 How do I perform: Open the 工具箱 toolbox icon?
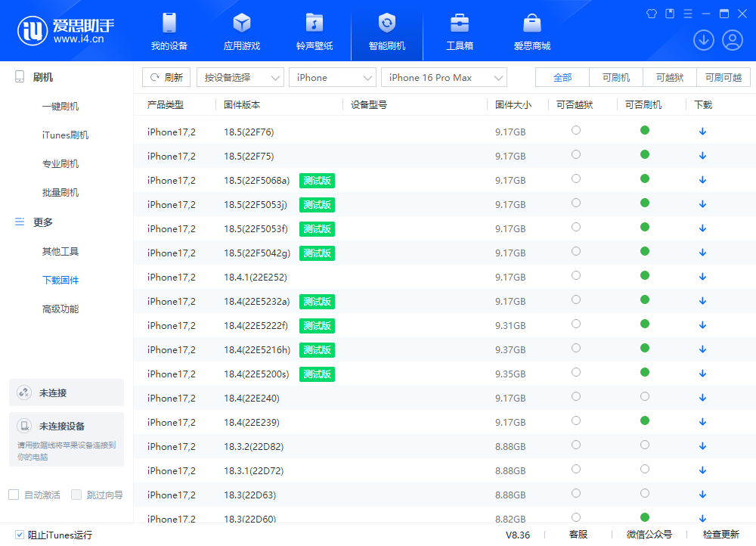point(460,23)
